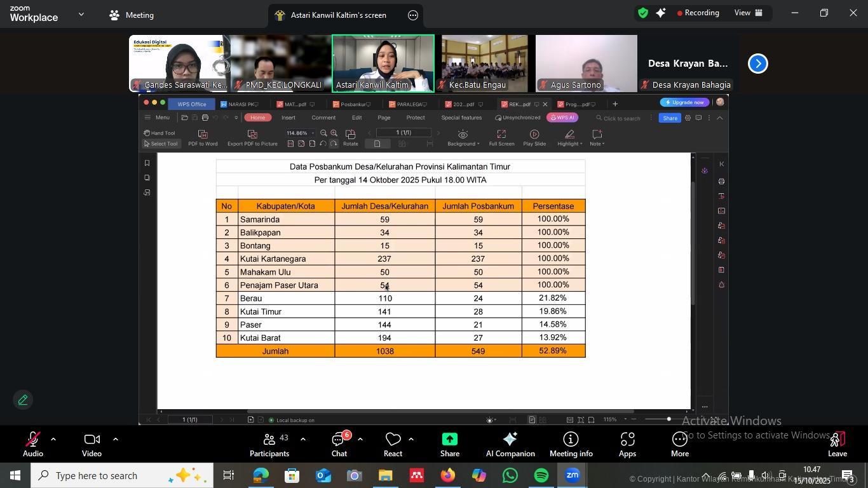
Task: Open AI Companion
Action: [510, 444]
